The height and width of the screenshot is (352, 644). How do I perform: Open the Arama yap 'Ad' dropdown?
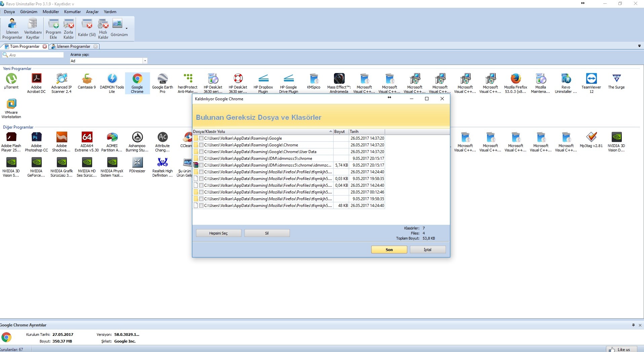[145, 61]
